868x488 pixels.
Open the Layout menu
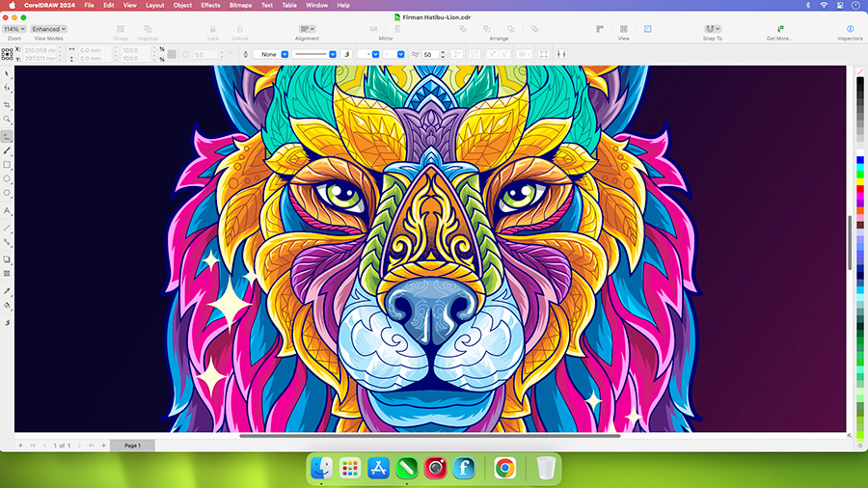coord(155,5)
